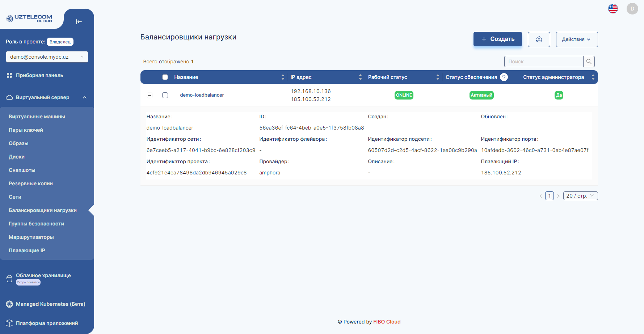
Task: Click the search magnifier icon
Action: (x=589, y=62)
